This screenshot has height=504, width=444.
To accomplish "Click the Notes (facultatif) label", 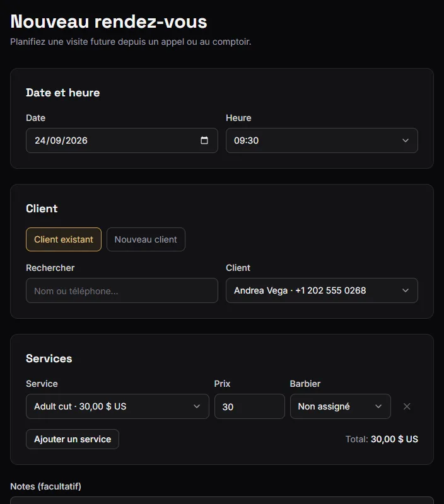I will click(45, 486).
